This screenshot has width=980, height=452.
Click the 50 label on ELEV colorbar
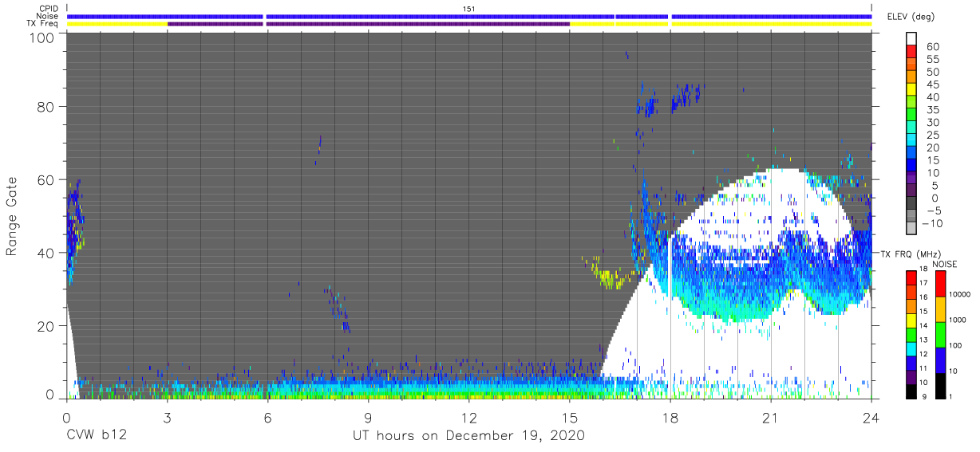(x=931, y=73)
